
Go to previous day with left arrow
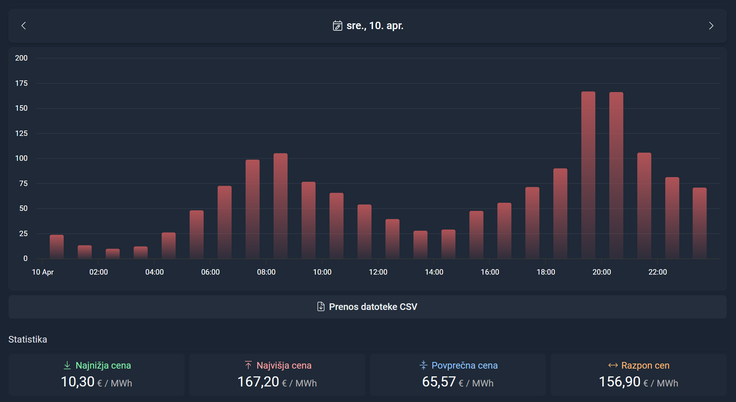23,26
